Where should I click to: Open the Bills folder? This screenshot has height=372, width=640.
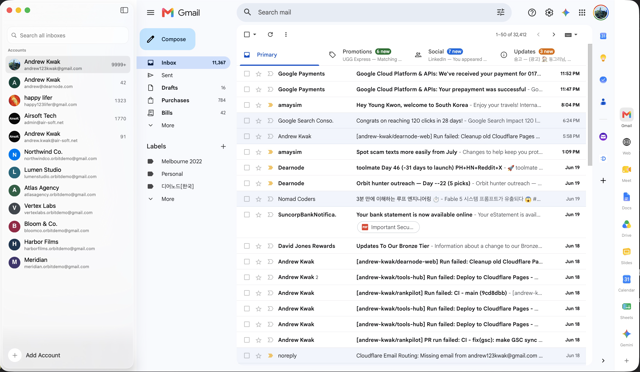point(183,113)
